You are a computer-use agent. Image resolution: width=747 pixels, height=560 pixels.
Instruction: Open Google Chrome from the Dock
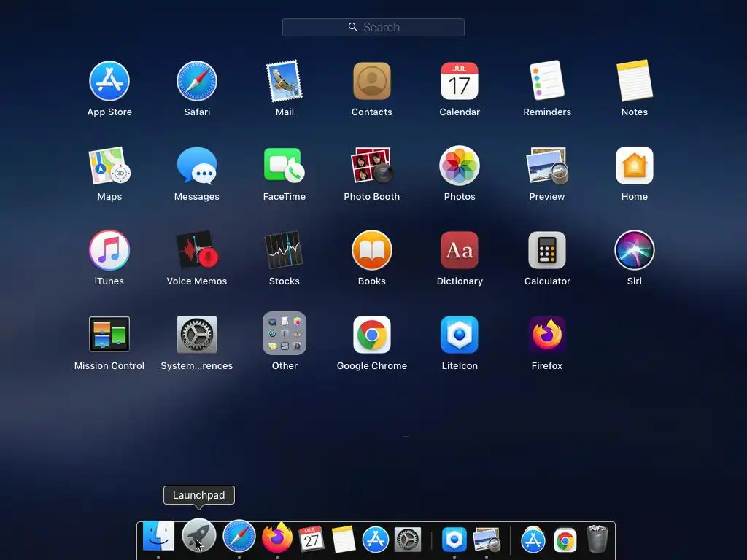pyautogui.click(x=565, y=540)
